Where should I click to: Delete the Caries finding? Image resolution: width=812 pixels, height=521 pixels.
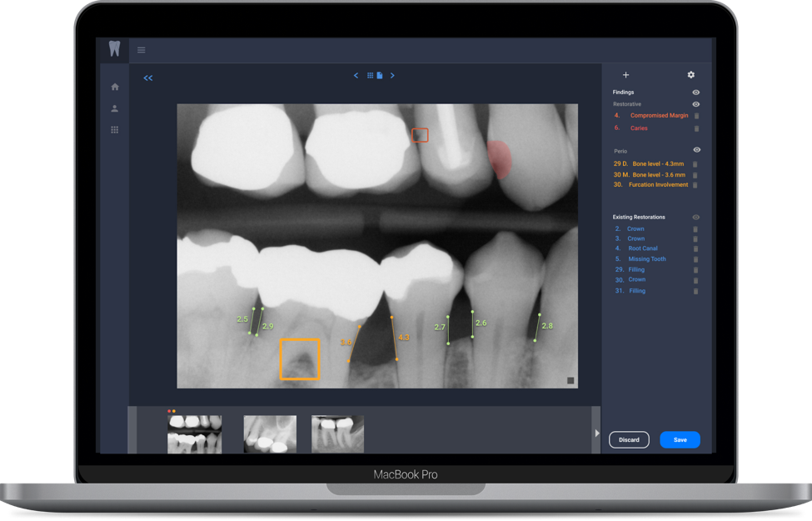coord(696,128)
